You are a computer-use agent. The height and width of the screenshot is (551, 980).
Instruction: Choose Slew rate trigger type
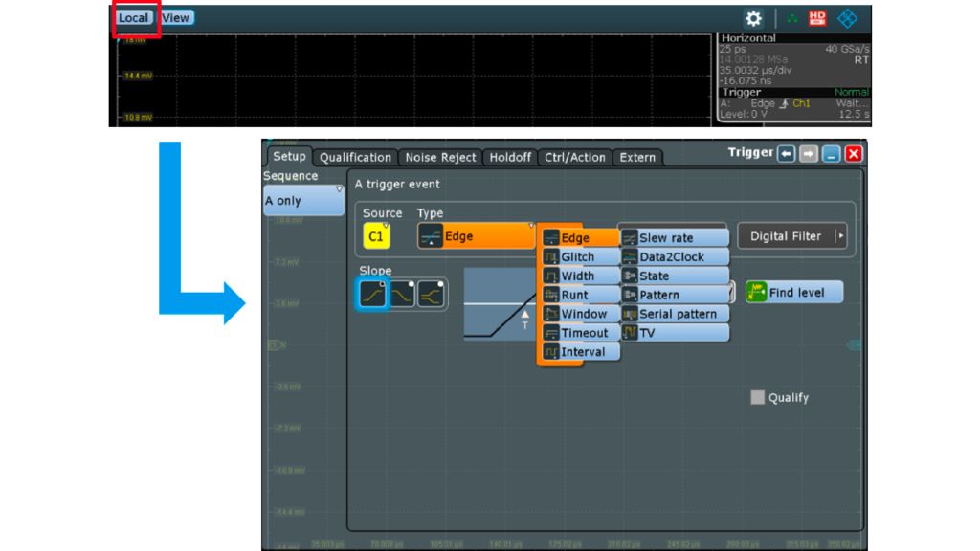675,238
